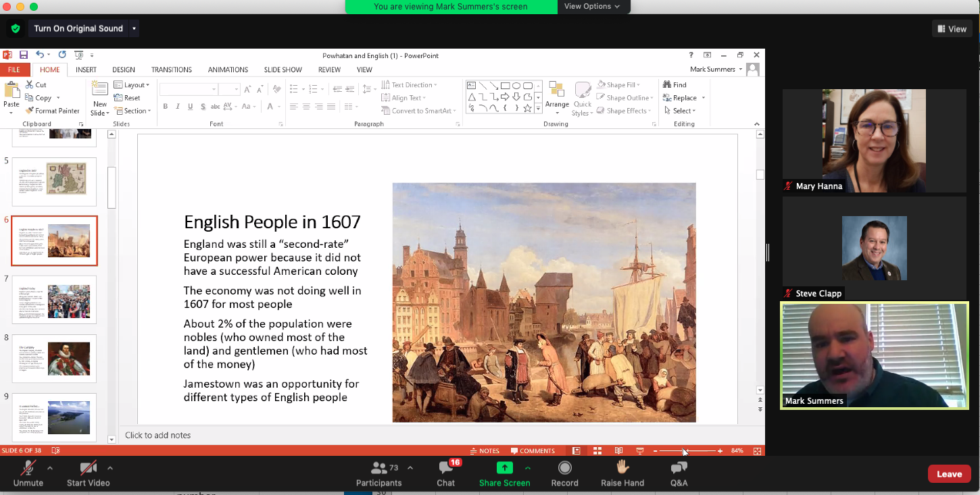Turn On Original Sound
Viewport: 980px width, 495px height.
click(x=78, y=28)
